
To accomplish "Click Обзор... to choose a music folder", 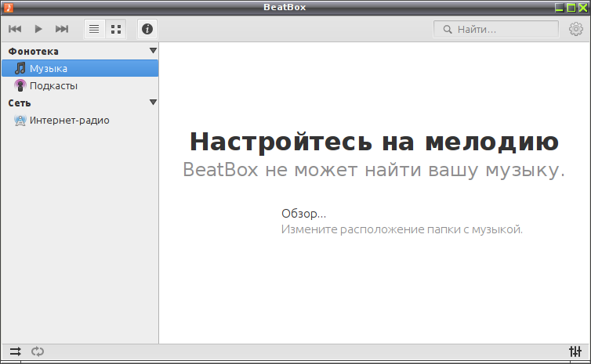I will [x=304, y=214].
